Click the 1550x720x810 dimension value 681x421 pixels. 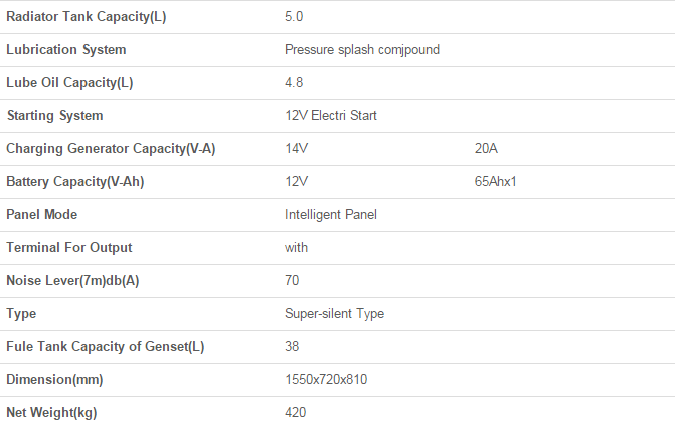click(x=326, y=380)
